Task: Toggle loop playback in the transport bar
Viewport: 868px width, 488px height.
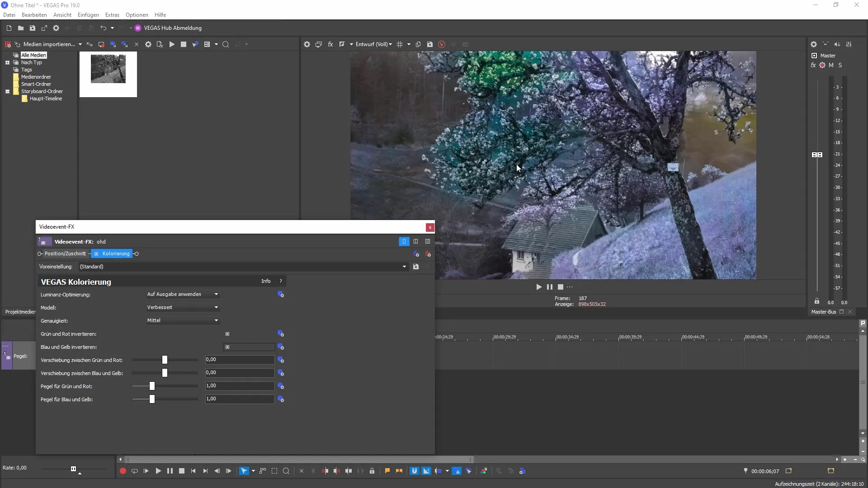Action: tap(134, 471)
